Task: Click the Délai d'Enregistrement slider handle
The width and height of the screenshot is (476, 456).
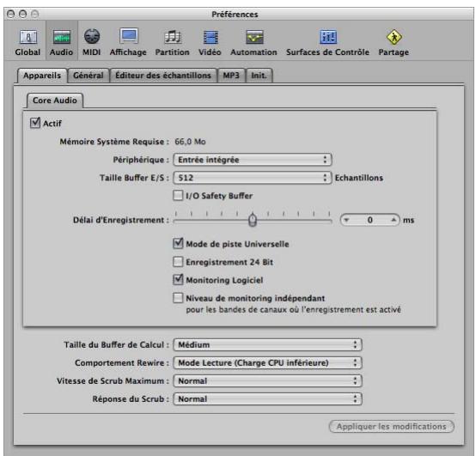Action: pos(253,220)
